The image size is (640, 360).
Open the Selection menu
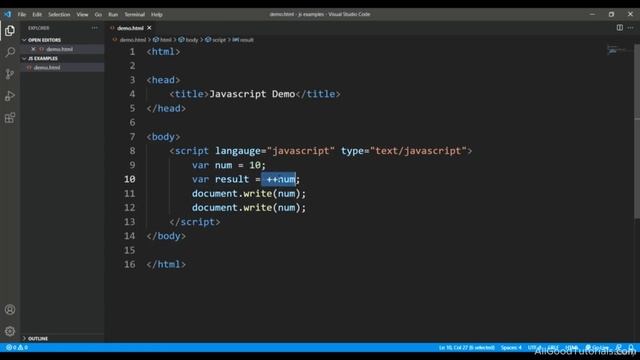coord(59,14)
